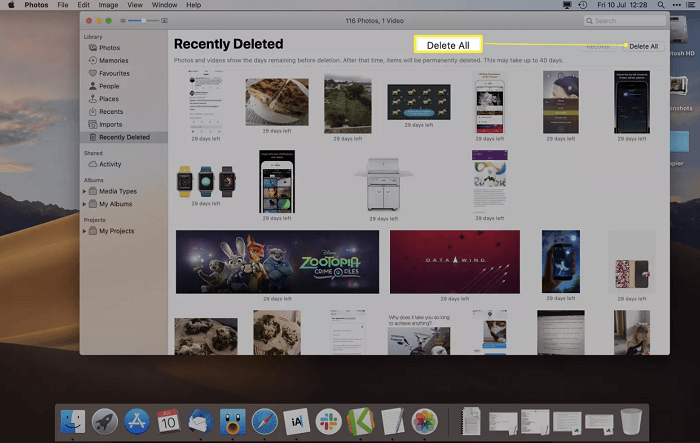Expand the Media Types album folder
Screen dimensions: 700x443
pyautogui.click(x=85, y=191)
